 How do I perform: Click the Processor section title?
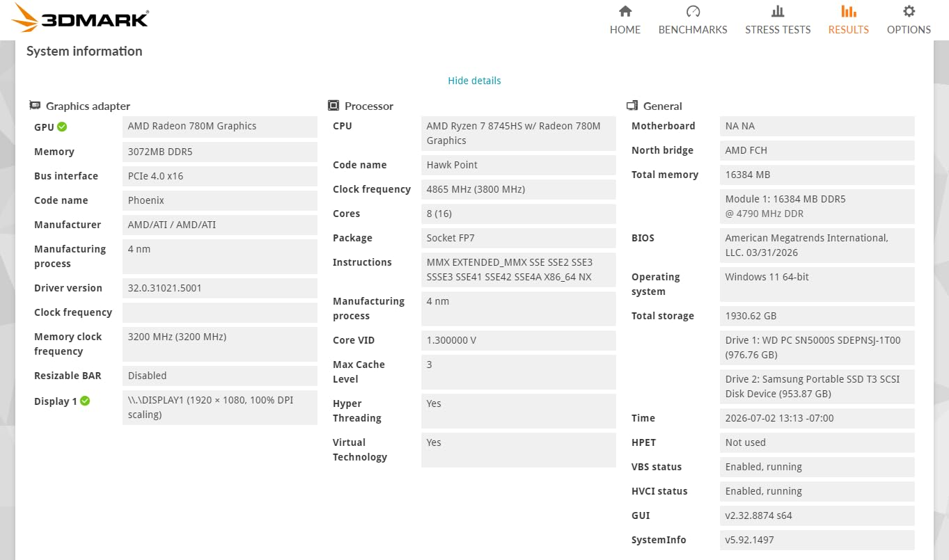click(x=369, y=106)
